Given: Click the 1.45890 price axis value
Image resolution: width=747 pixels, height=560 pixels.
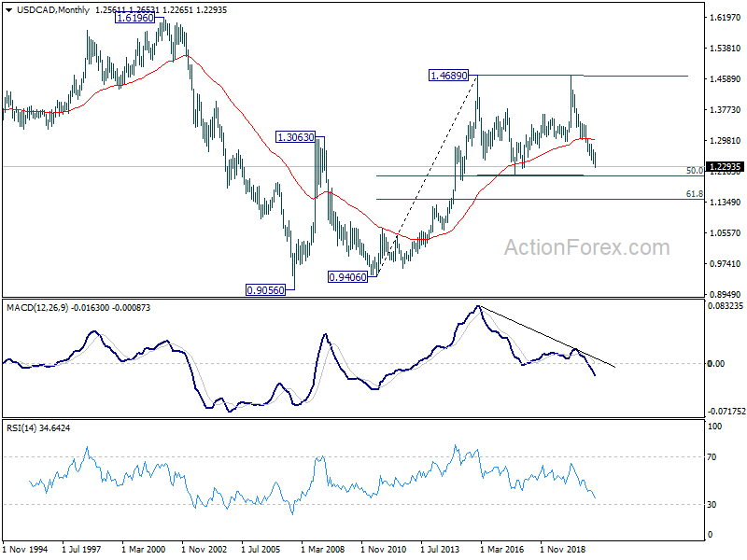Looking at the screenshot, I should (726, 79).
